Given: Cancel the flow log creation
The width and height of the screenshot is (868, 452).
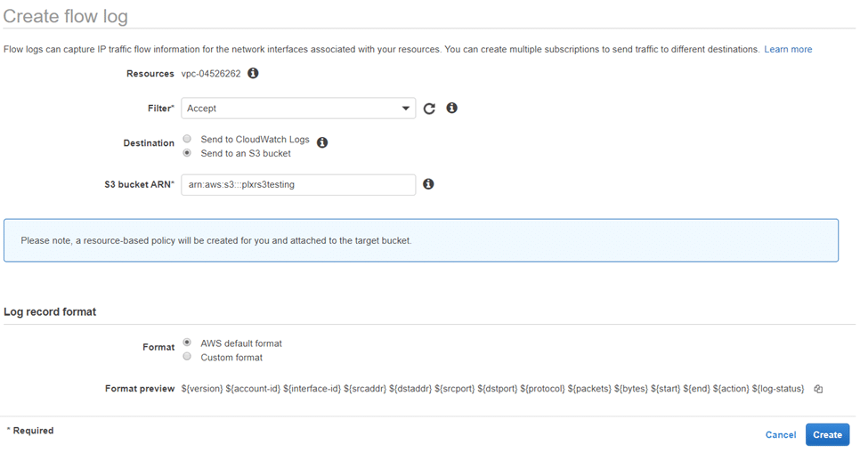Looking at the screenshot, I should tap(781, 435).
